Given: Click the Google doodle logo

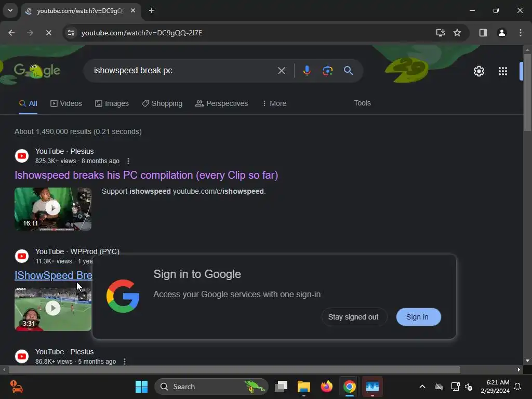Looking at the screenshot, I should tap(37, 71).
